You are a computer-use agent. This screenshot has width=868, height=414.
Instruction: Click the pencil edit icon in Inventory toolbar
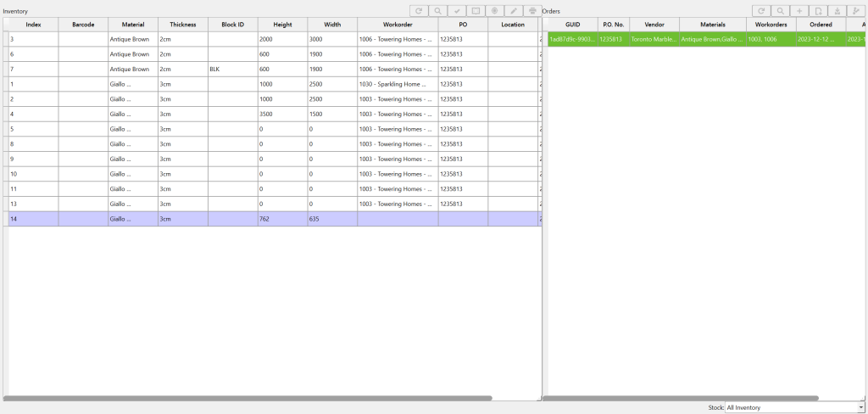point(514,11)
